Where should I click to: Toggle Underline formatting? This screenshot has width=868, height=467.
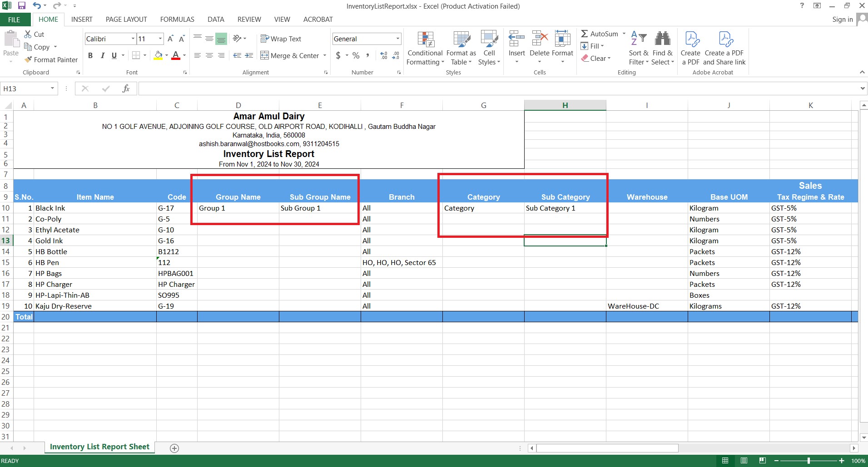coord(114,55)
